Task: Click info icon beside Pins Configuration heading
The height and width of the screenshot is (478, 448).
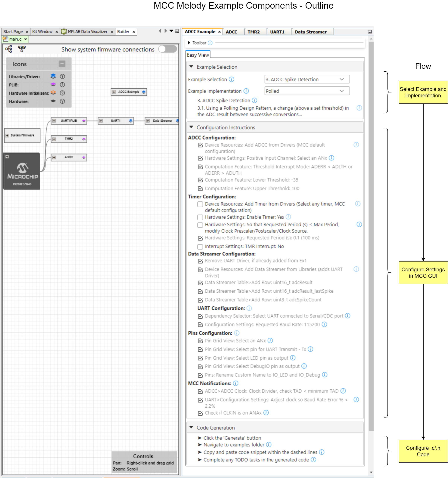Action: [x=237, y=333]
